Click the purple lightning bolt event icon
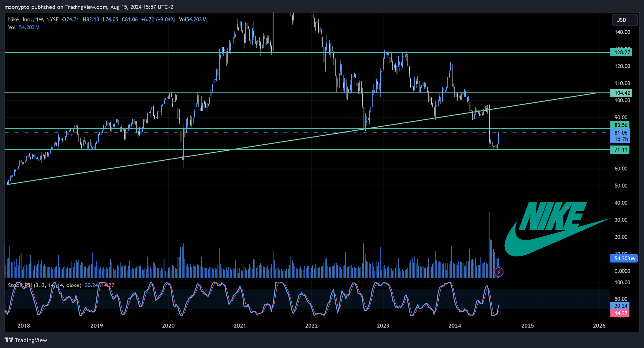The height and width of the screenshot is (348, 644). (x=499, y=272)
